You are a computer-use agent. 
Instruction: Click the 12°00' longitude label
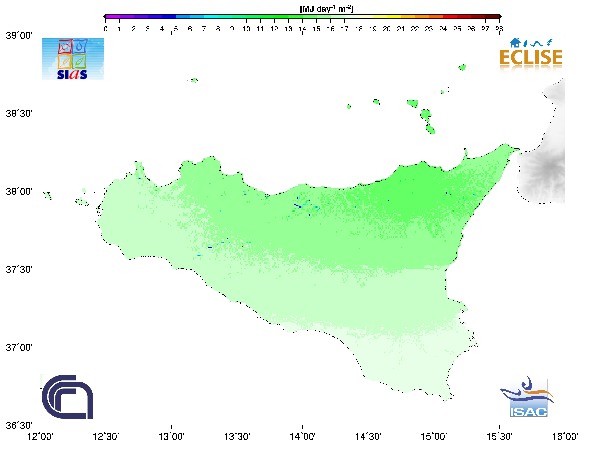point(41,437)
